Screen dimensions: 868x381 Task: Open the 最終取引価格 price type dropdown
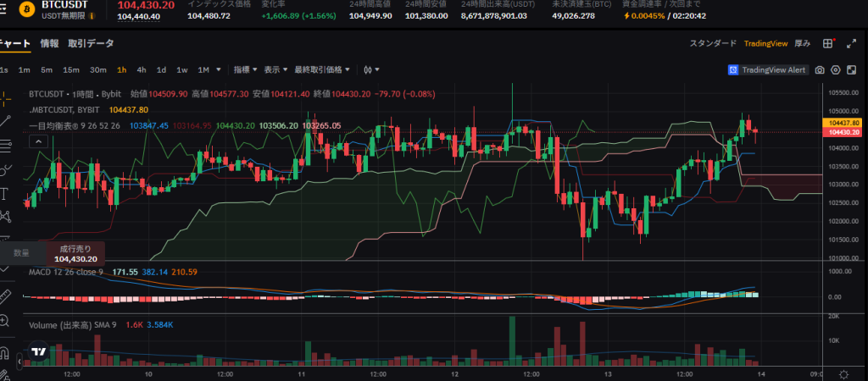pyautogui.click(x=321, y=69)
